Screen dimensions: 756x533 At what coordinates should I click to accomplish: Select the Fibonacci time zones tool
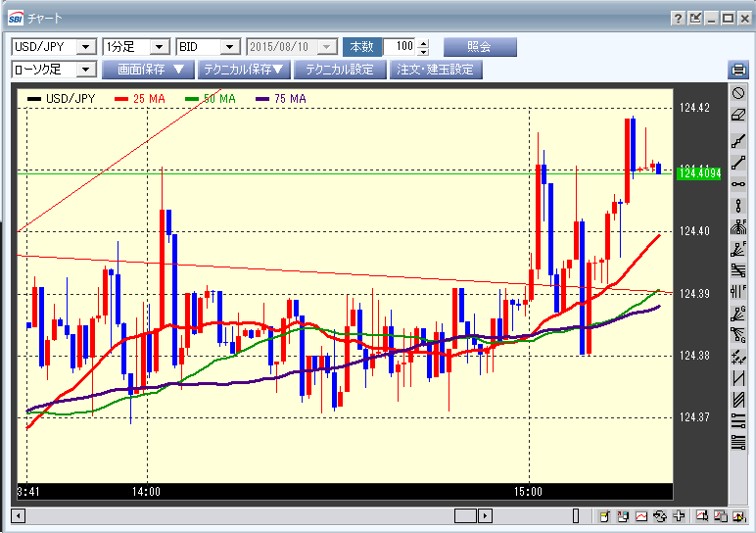738,291
